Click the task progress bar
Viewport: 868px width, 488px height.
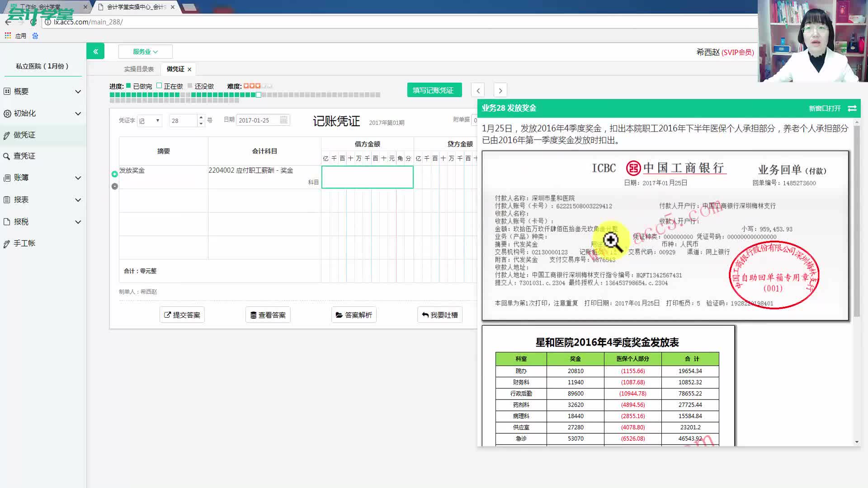point(245,95)
